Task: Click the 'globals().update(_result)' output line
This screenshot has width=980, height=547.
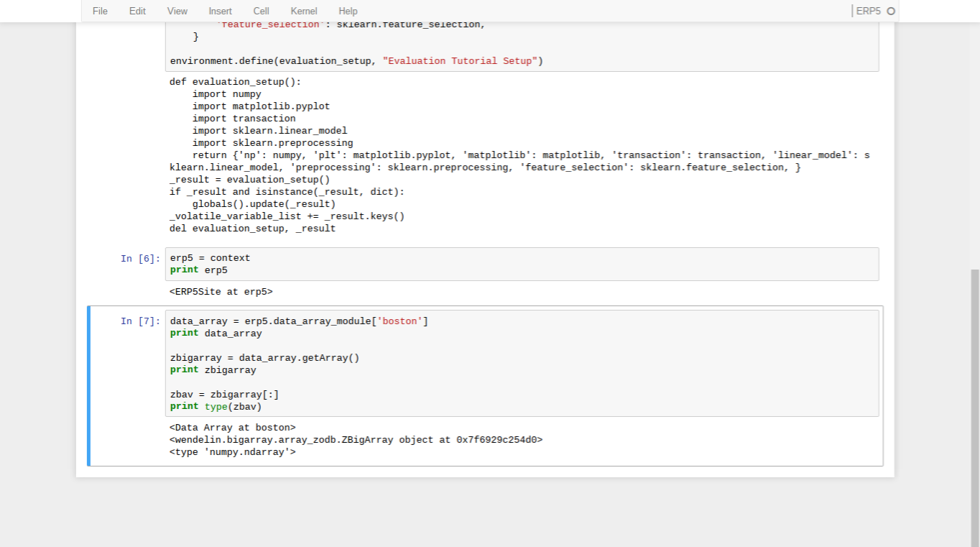Action: pos(264,204)
